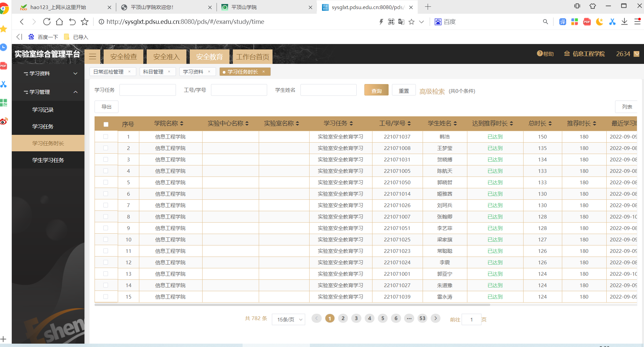The image size is (644, 347).
Task: Open the 15条/页 page size dropdown
Action: click(288, 319)
